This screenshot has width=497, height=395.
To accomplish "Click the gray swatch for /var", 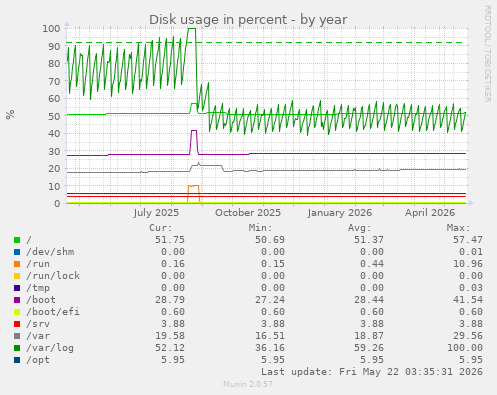I will coord(17,336).
